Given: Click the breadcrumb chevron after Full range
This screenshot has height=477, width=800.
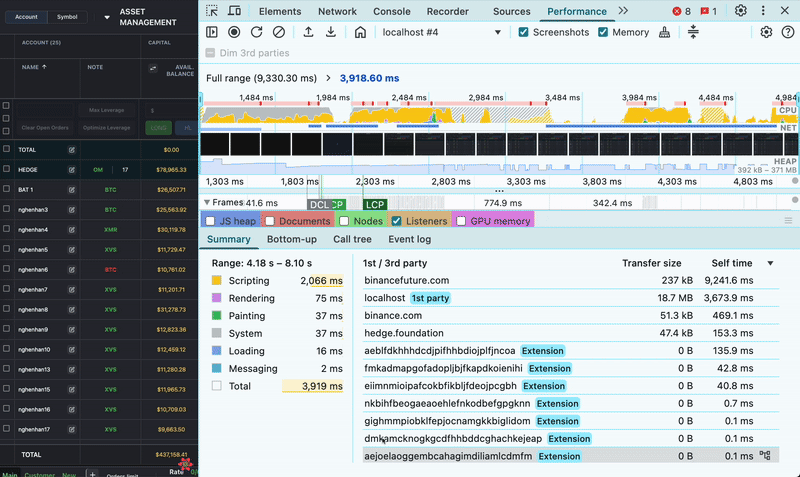Looking at the screenshot, I should click(328, 78).
